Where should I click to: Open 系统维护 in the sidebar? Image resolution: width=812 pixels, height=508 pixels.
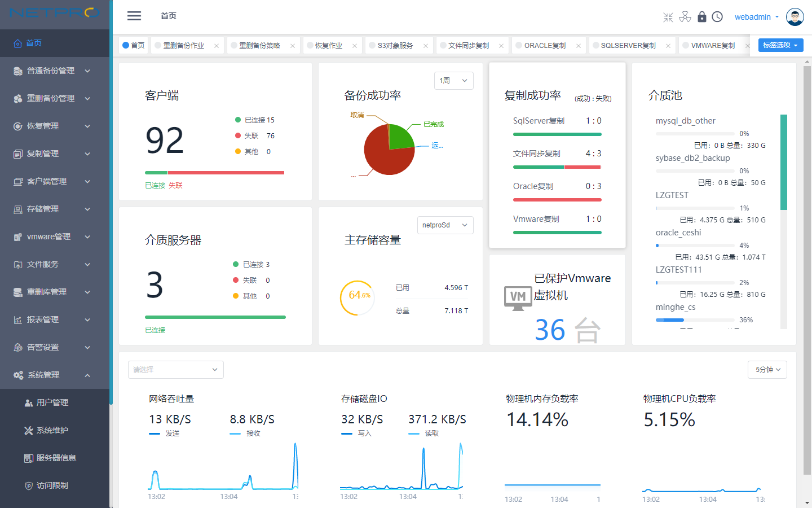(55, 430)
